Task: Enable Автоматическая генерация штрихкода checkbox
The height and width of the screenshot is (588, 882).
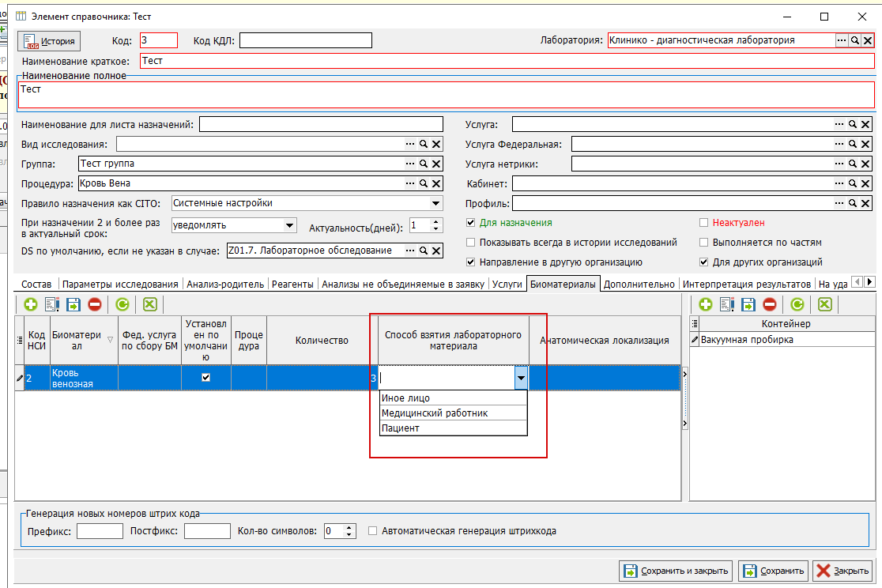Action: click(372, 530)
